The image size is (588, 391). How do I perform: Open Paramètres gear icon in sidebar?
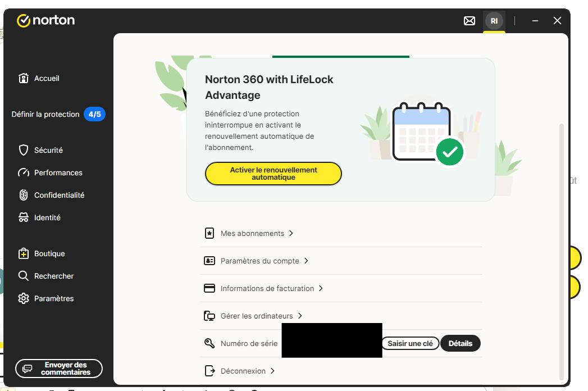point(24,298)
